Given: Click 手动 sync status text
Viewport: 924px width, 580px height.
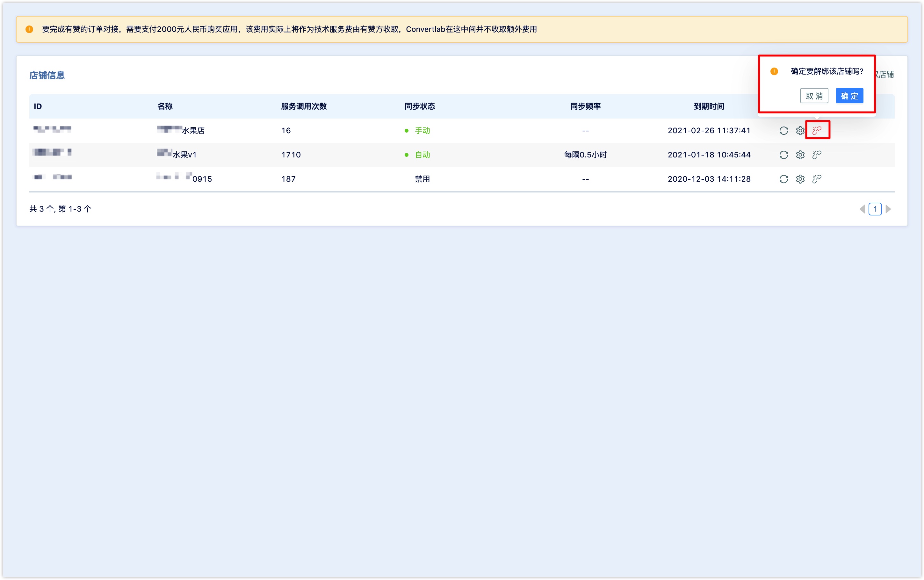Looking at the screenshot, I should (422, 131).
